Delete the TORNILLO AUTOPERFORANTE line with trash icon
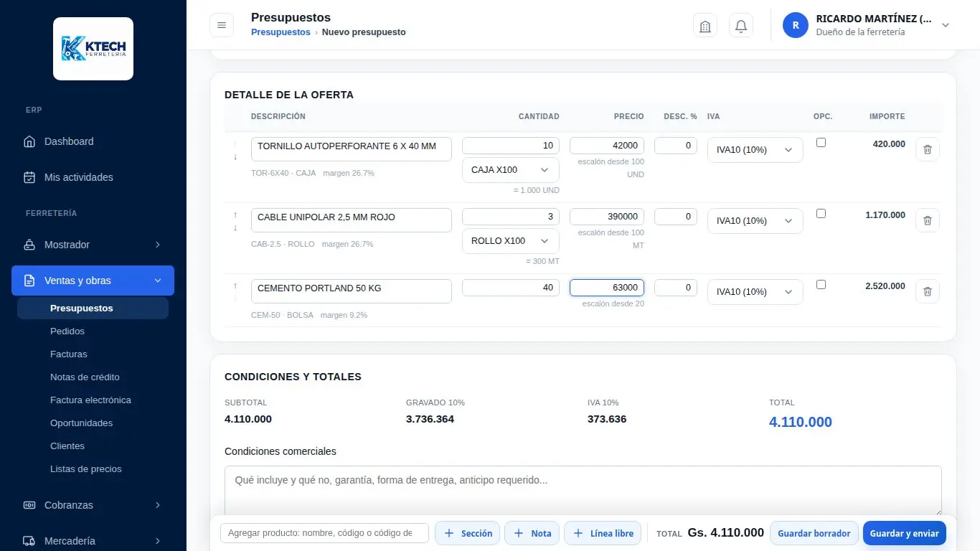980x551 pixels. (x=928, y=149)
